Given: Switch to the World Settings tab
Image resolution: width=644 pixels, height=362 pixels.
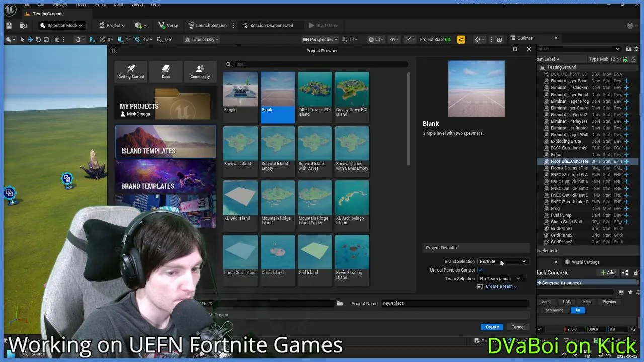Looking at the screenshot, I should (x=582, y=262).
